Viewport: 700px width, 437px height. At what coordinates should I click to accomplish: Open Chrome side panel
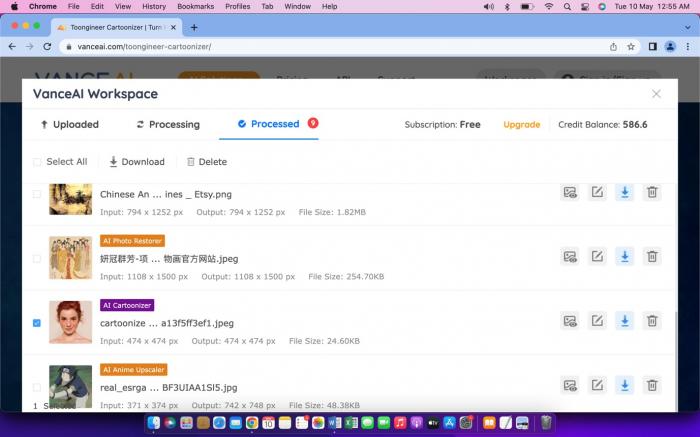tap(652, 46)
